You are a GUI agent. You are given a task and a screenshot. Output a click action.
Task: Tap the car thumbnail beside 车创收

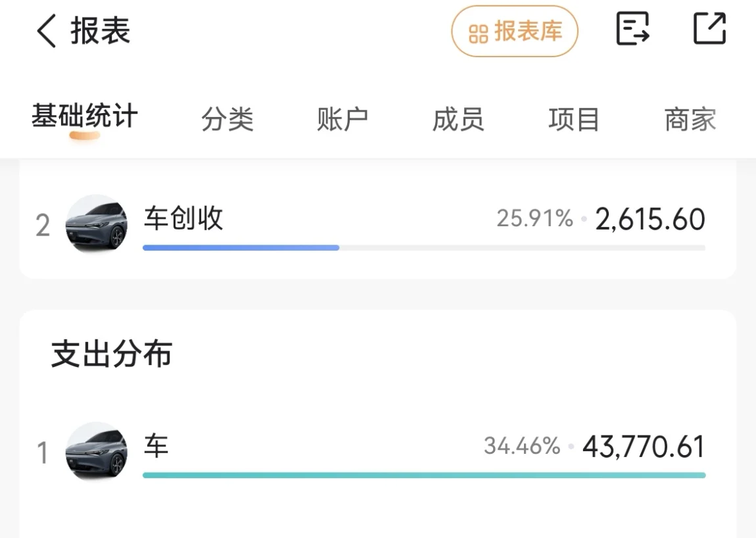click(x=97, y=224)
